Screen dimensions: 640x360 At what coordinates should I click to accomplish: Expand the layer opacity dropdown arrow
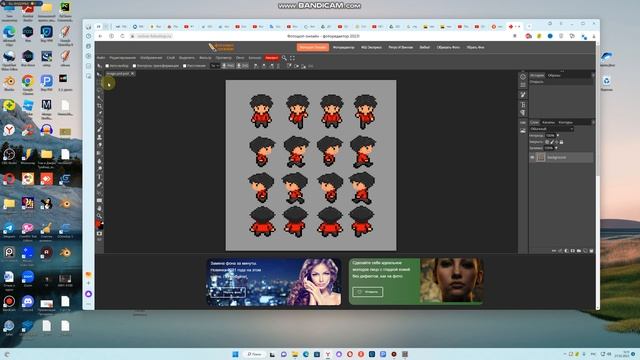pos(558,136)
